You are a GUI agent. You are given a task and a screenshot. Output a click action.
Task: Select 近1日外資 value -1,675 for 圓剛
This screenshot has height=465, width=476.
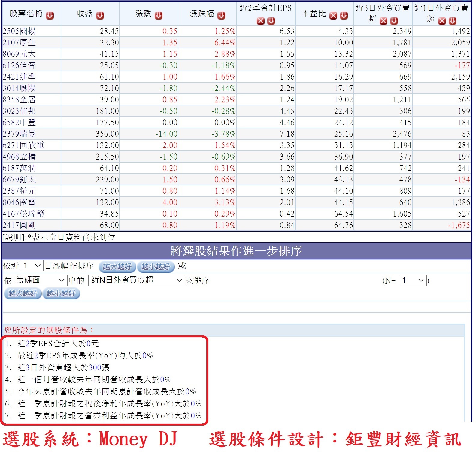[x=459, y=225]
